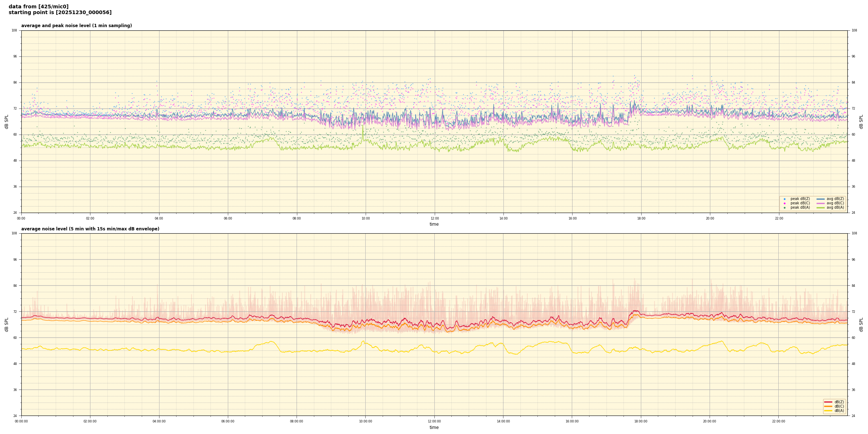Image resolution: width=868 pixels, height=434 pixels.
Task: Select the avg dB(A) legend line entry
Action: [821, 208]
